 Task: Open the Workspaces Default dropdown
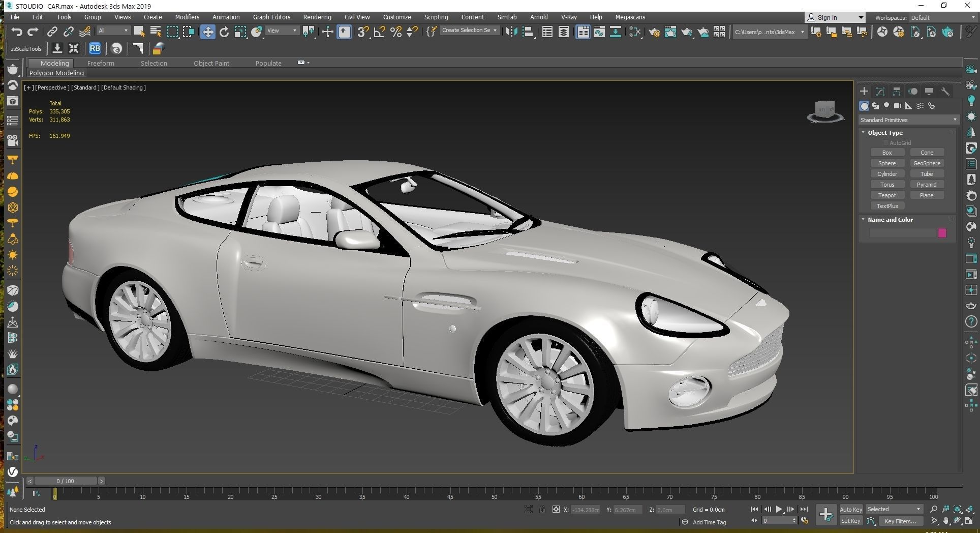(x=942, y=17)
